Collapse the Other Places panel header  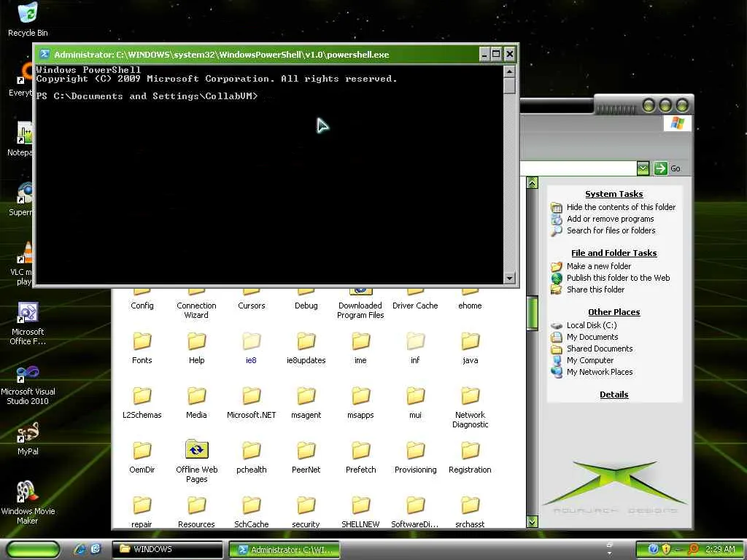point(614,312)
